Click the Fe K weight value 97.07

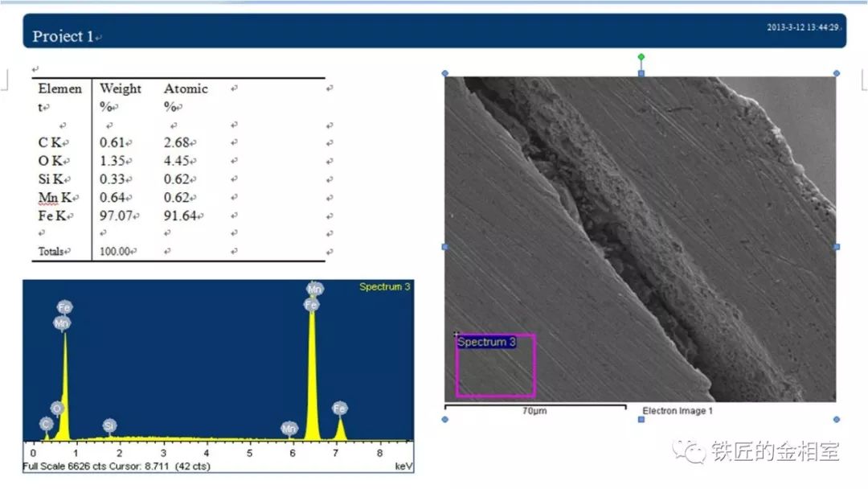pyautogui.click(x=113, y=216)
